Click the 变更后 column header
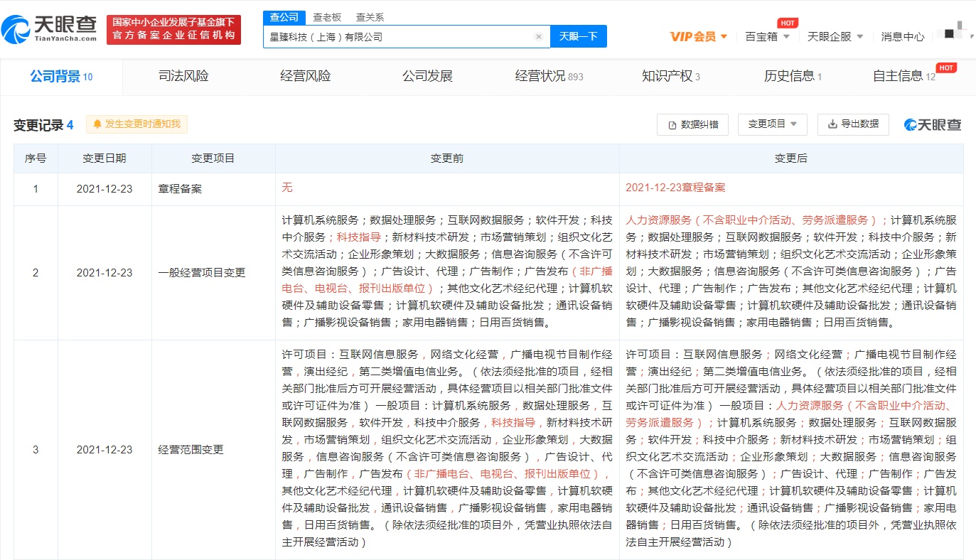The image size is (976, 560). pyautogui.click(x=791, y=158)
